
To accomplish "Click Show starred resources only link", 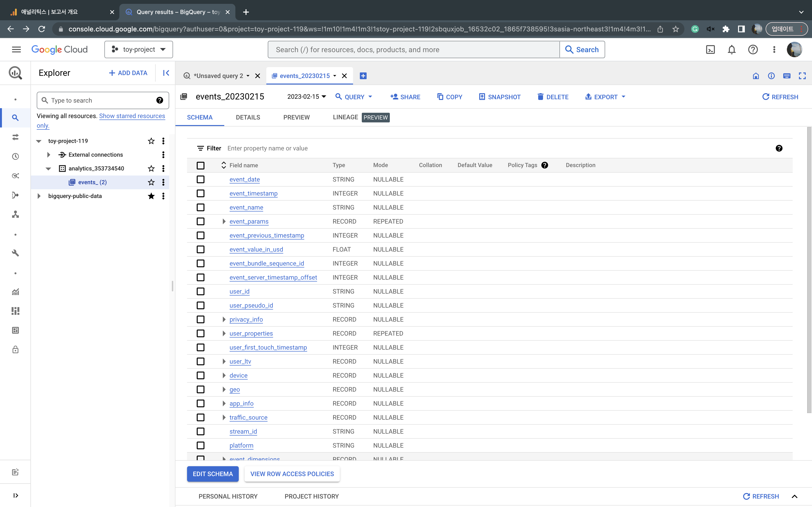I will (132, 116).
